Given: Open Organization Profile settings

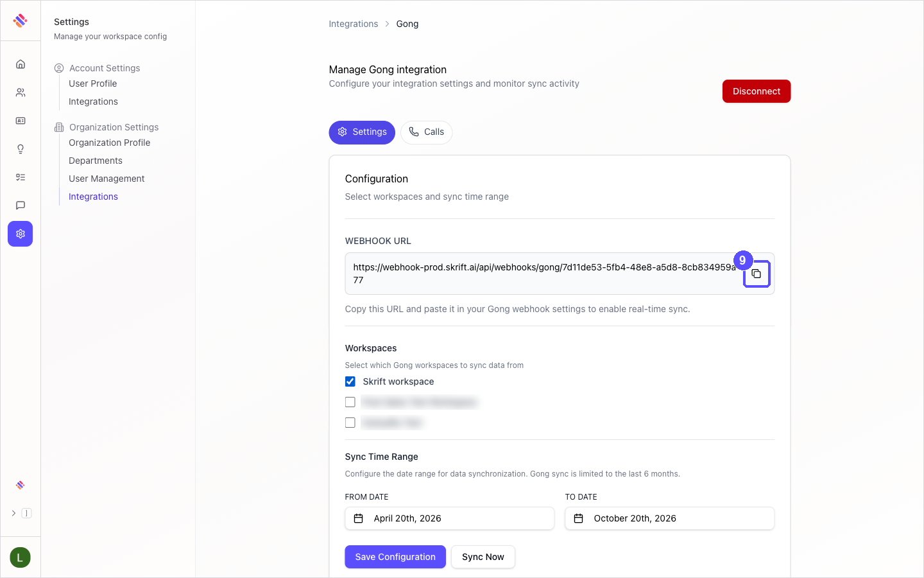Looking at the screenshot, I should pyautogui.click(x=110, y=143).
